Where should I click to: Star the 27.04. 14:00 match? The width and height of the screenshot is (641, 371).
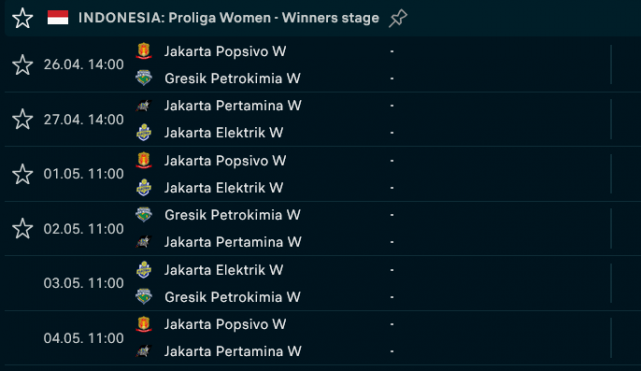22,119
